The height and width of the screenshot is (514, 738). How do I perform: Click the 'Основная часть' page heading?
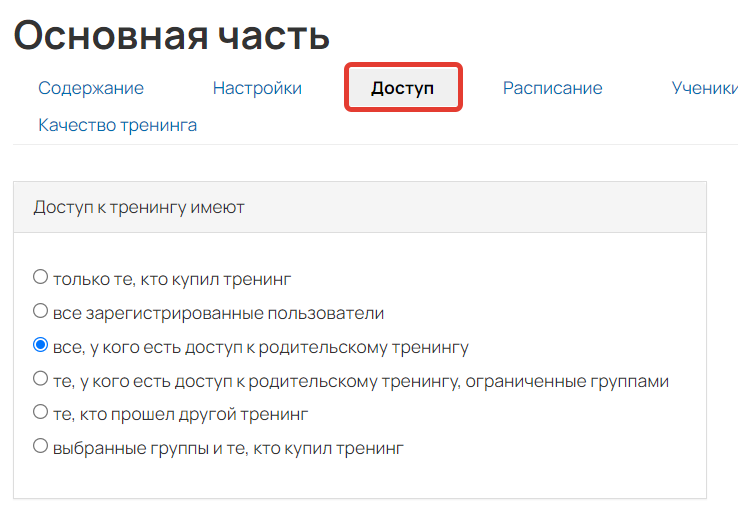pyautogui.click(x=172, y=36)
